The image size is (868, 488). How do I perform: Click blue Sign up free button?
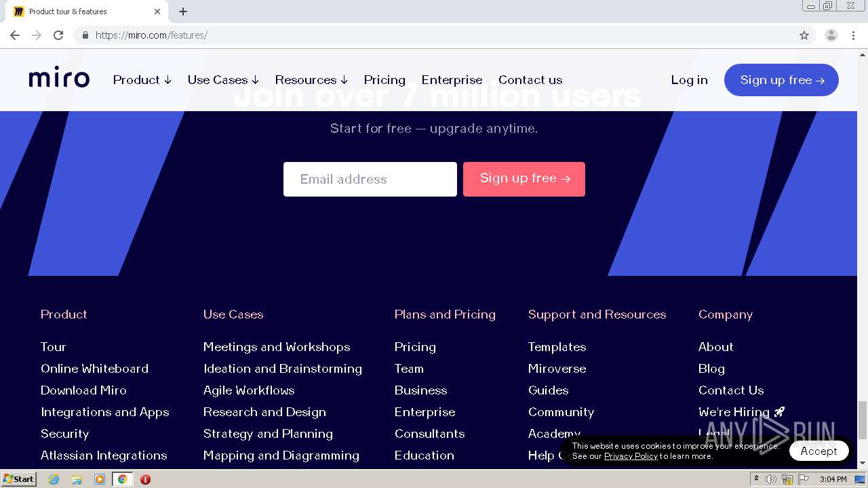click(x=781, y=80)
